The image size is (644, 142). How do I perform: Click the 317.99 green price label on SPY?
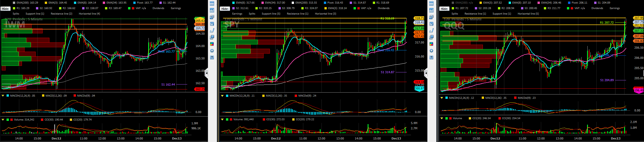point(419,28)
